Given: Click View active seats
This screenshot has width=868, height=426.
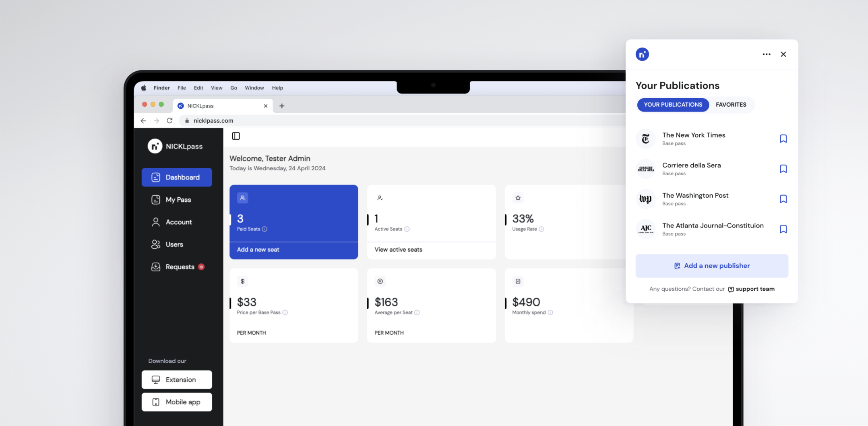Looking at the screenshot, I should click(x=399, y=250).
